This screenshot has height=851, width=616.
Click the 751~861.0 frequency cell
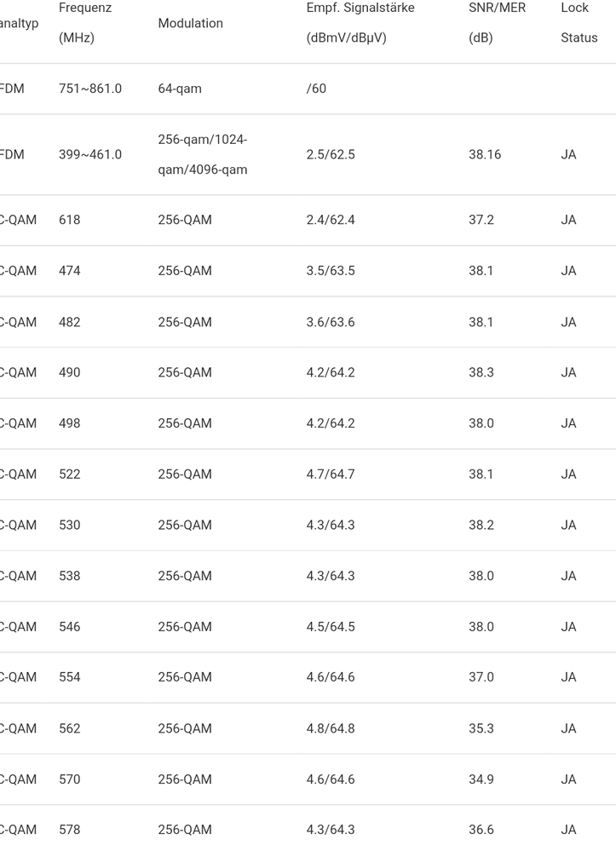(89, 89)
